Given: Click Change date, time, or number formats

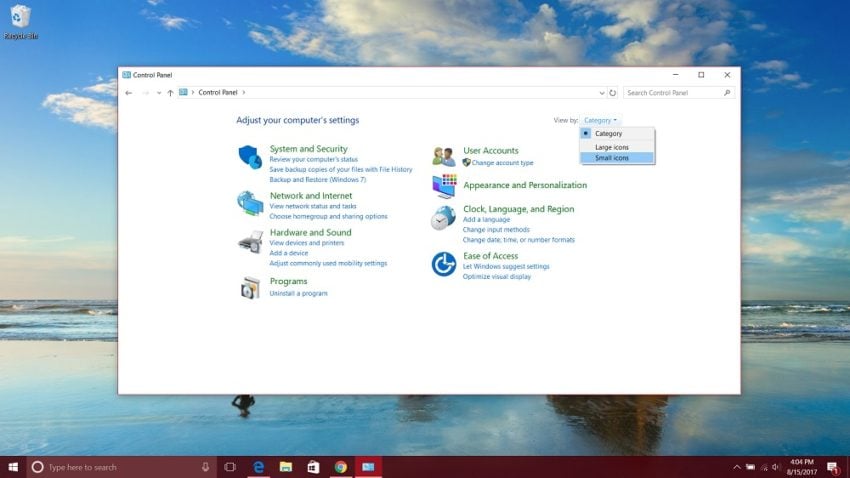Looking at the screenshot, I should (x=518, y=240).
